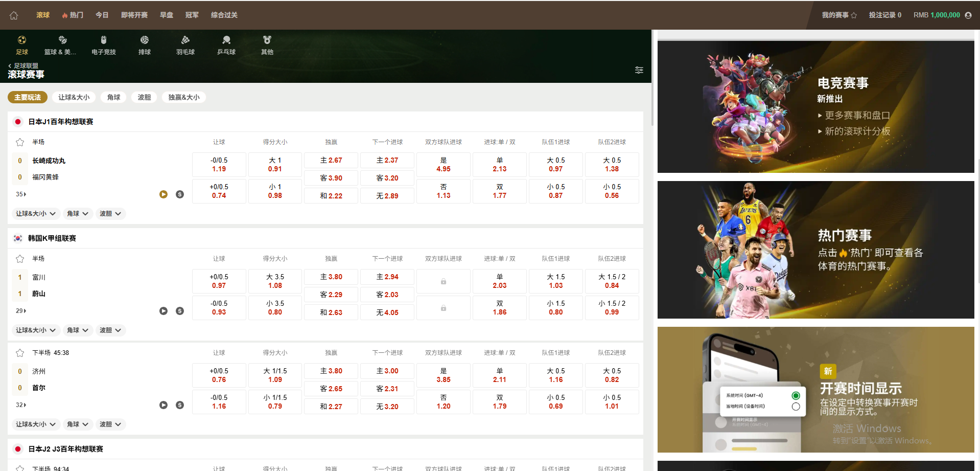Screen dimensions: 980x471
Task: Click the user account icon beside balance
Action: tap(968, 15)
